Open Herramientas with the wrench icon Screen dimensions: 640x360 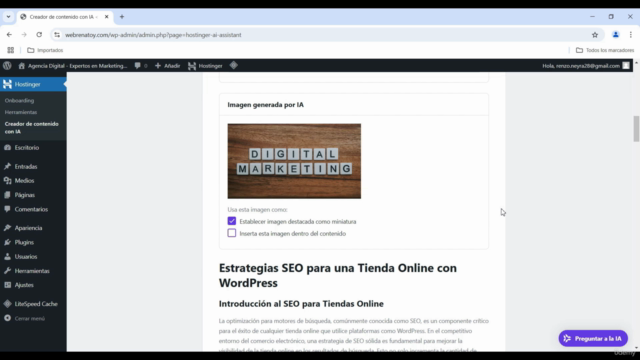[x=33, y=271]
